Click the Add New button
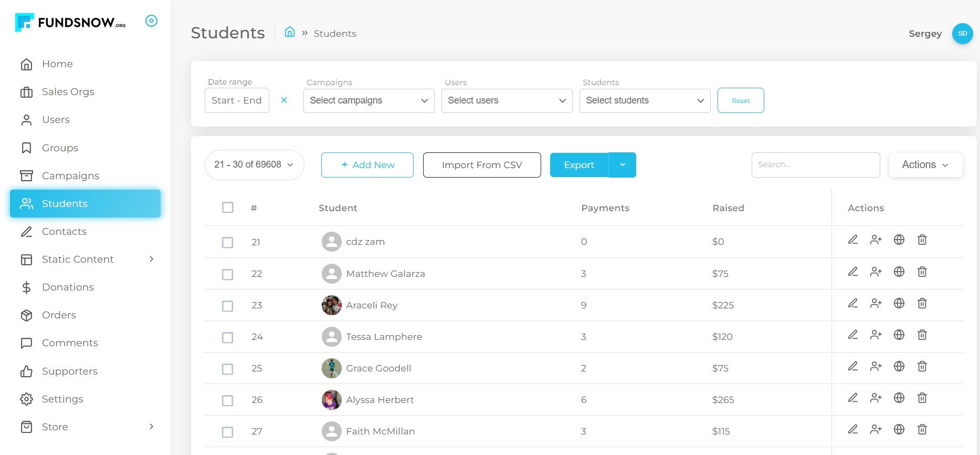 (367, 165)
